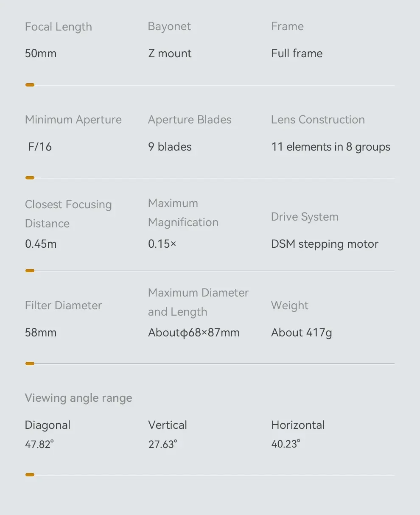
Task: Click the 9 blades value
Action: click(170, 147)
